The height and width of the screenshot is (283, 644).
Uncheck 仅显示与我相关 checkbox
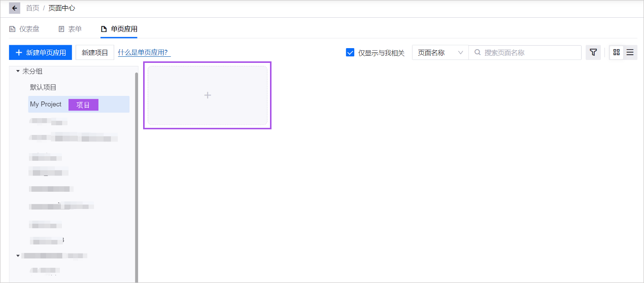tap(350, 52)
